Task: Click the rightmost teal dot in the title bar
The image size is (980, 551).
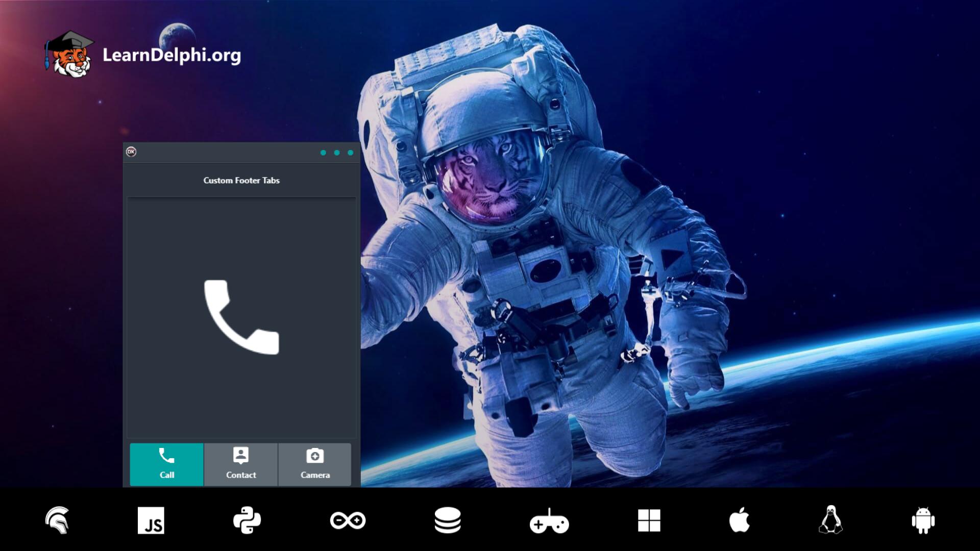Action: coord(350,152)
